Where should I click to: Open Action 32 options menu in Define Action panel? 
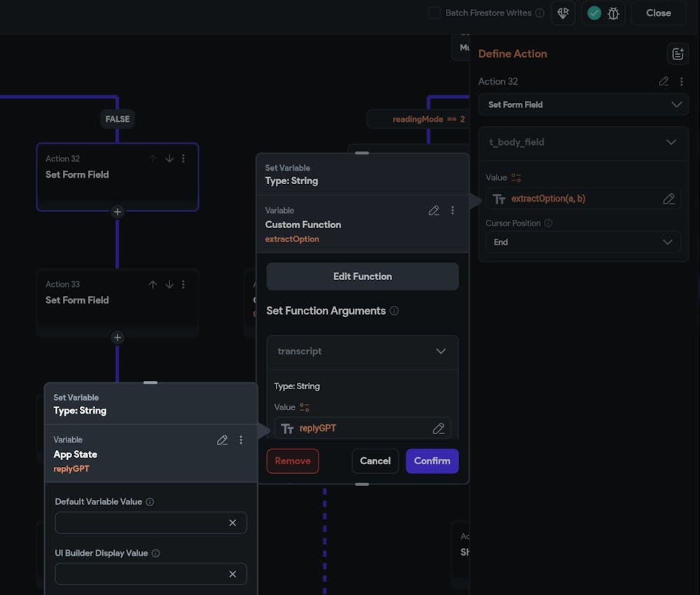[x=681, y=81]
